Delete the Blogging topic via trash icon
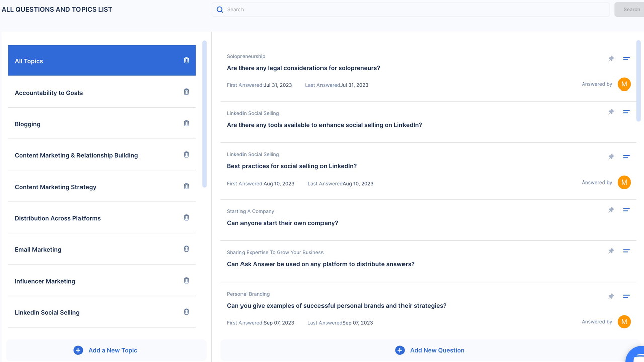This screenshot has width=644, height=362. coord(186,123)
